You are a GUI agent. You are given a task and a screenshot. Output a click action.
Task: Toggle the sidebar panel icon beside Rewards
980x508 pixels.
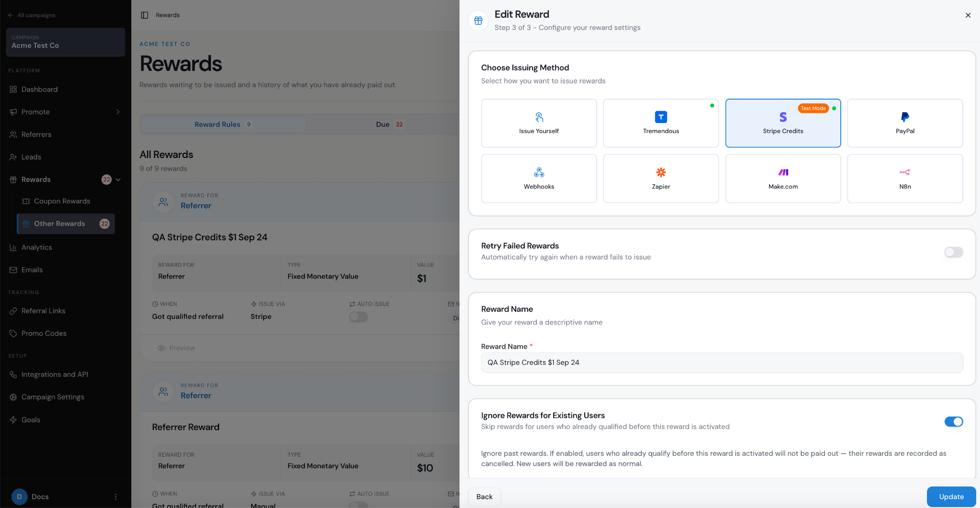[145, 15]
